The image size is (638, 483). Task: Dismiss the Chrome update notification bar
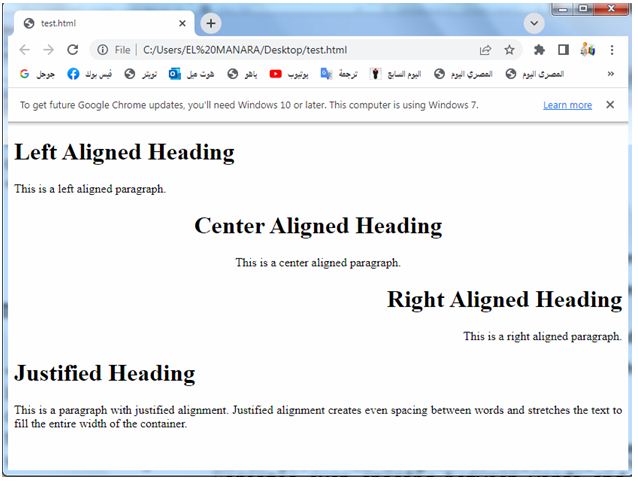[x=610, y=105]
